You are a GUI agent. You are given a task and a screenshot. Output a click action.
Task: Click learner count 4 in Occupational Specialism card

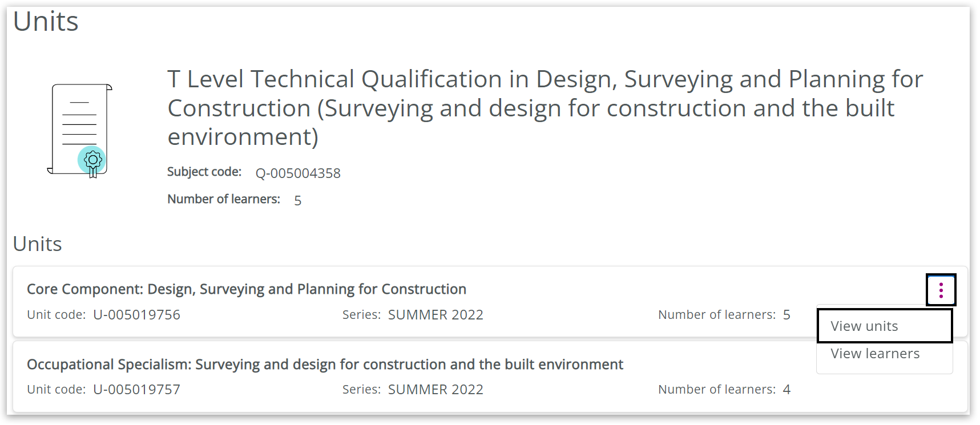787,390
